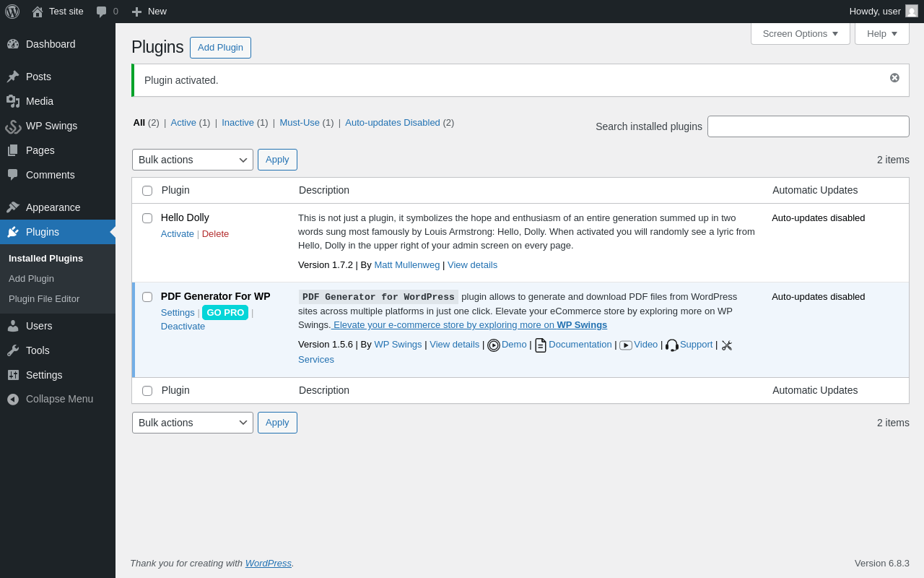Click the Appearance brush icon in sidebar

click(x=13, y=207)
